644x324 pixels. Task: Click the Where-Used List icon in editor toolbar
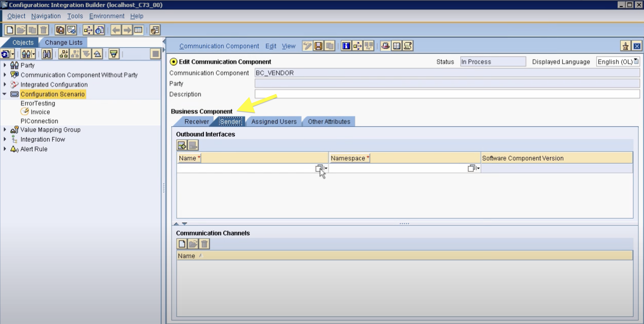point(357,46)
